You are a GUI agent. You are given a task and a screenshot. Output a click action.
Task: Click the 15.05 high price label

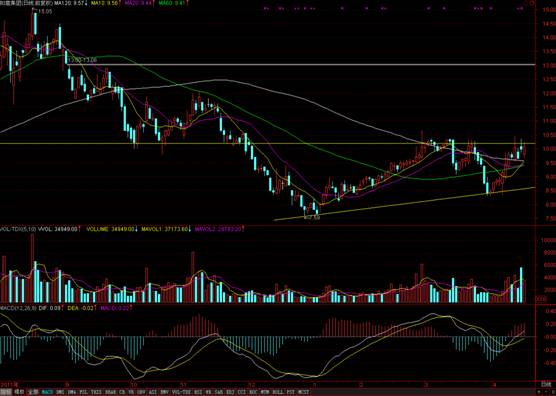point(45,12)
